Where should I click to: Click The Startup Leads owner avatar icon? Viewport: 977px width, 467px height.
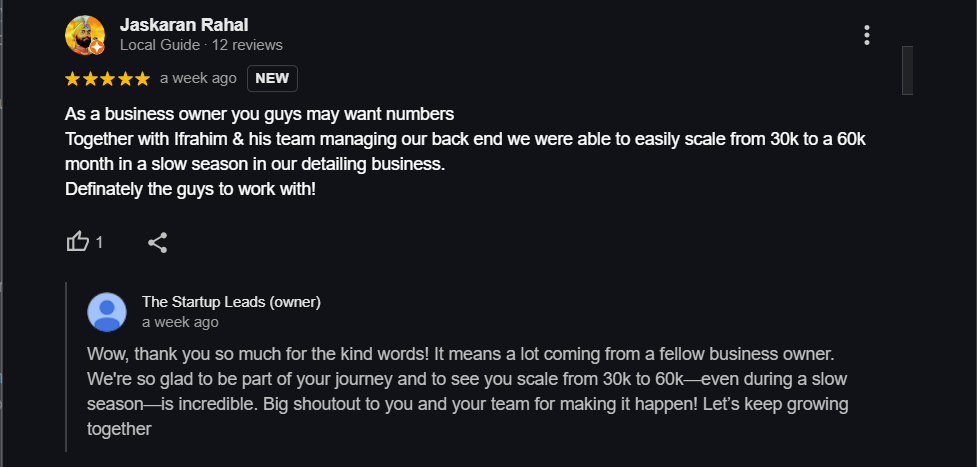point(107,312)
